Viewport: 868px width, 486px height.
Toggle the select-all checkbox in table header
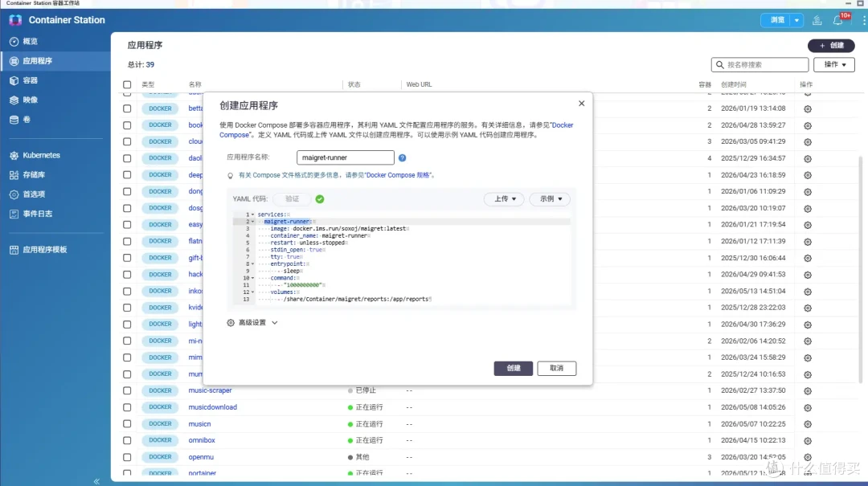pyautogui.click(x=127, y=84)
